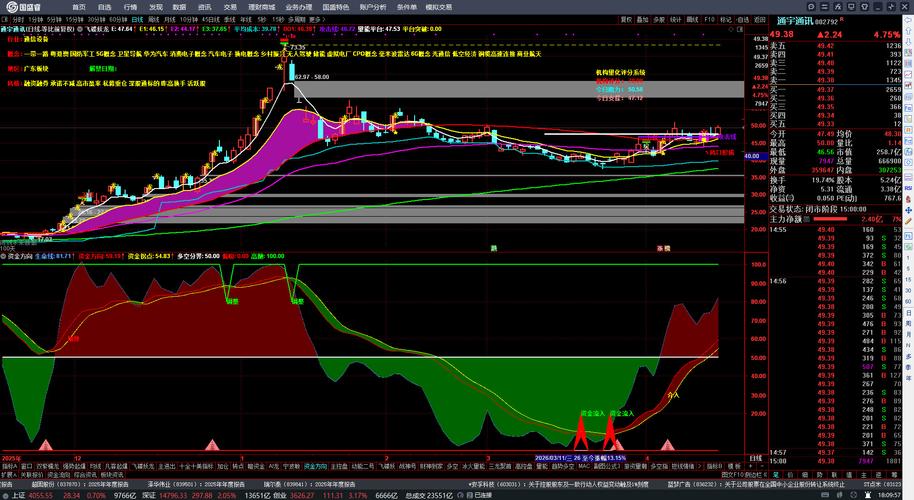Click the stock name 通宇通讯 header
Screen dimensions: 914x500
point(795,21)
